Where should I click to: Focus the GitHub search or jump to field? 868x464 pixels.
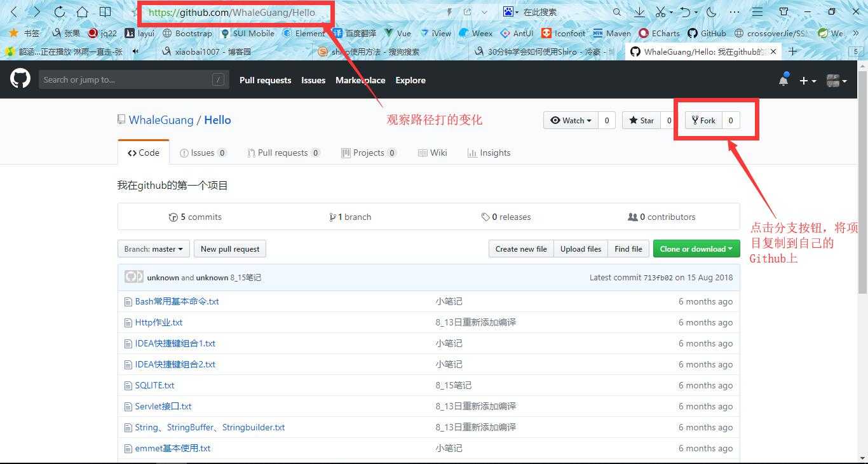point(133,79)
